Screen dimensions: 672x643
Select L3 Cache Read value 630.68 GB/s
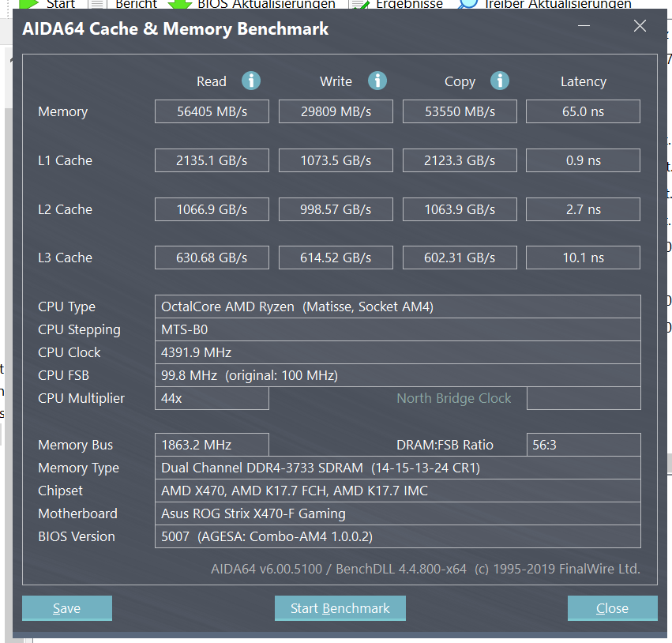[x=212, y=258]
